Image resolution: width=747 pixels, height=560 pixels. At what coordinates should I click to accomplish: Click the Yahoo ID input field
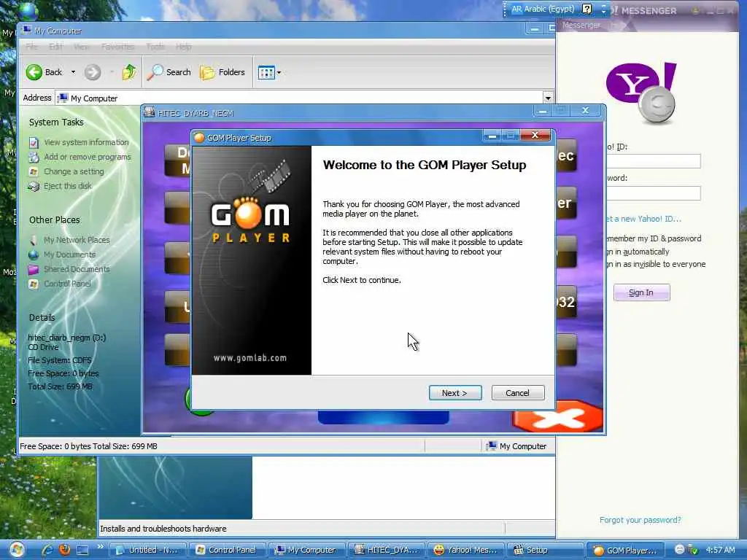coord(653,161)
